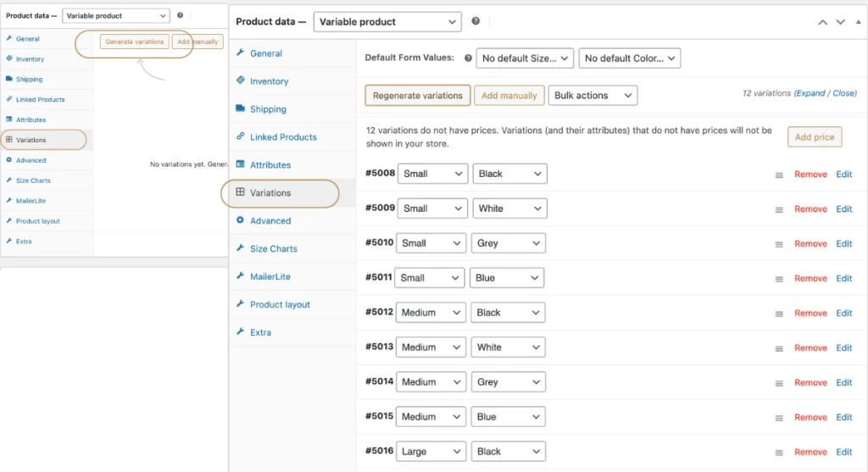Edit variation #5009

(x=843, y=209)
